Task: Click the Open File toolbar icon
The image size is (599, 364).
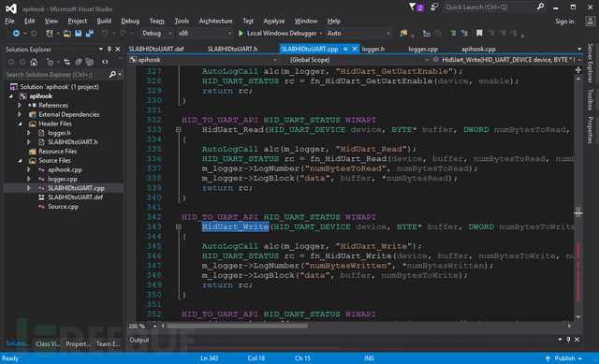Action: [66, 34]
